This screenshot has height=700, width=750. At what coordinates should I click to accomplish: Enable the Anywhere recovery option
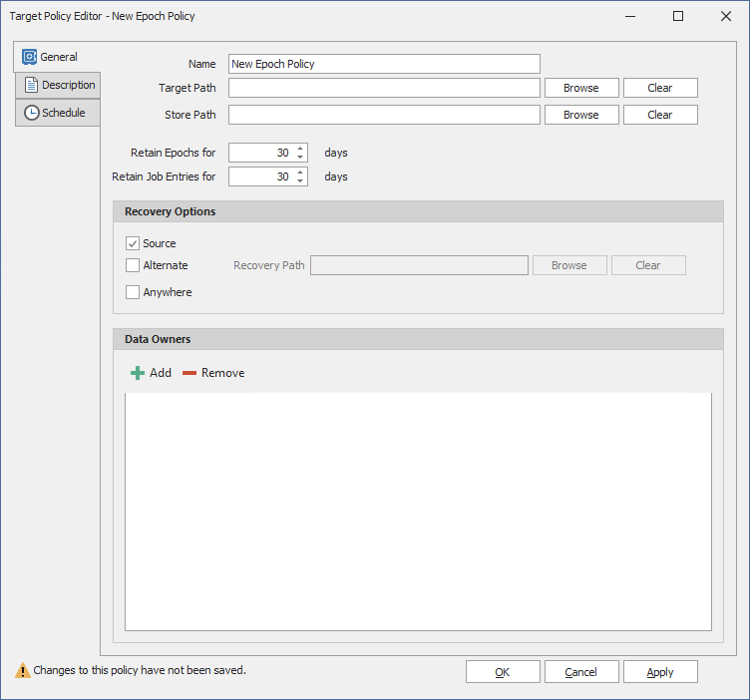click(133, 292)
